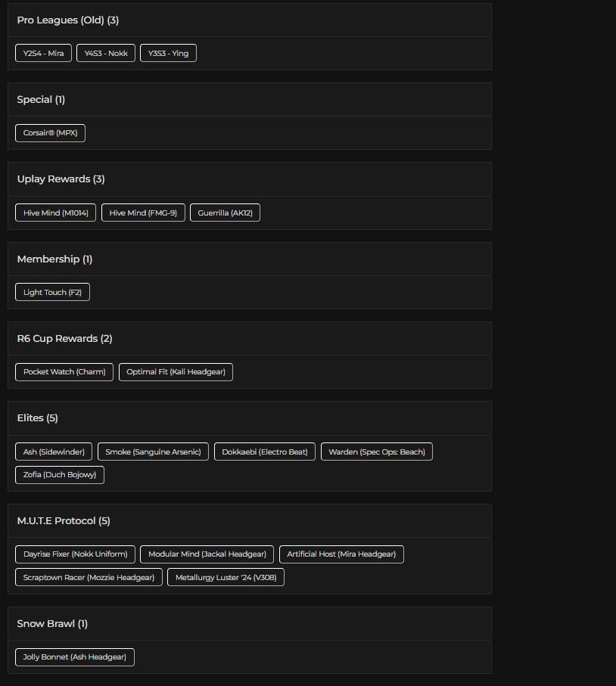Click the Zofia (Duch Bojowy) tag

[60, 475]
